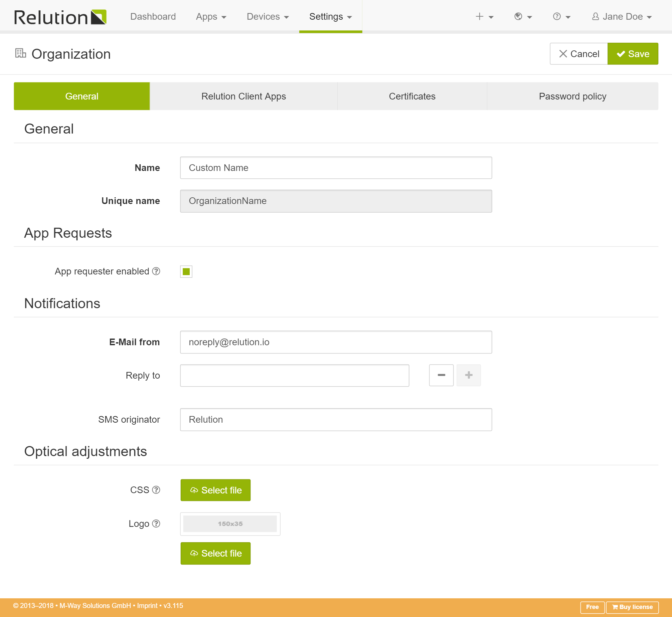Click the Relution logo
The image size is (672, 617).
pyautogui.click(x=60, y=17)
